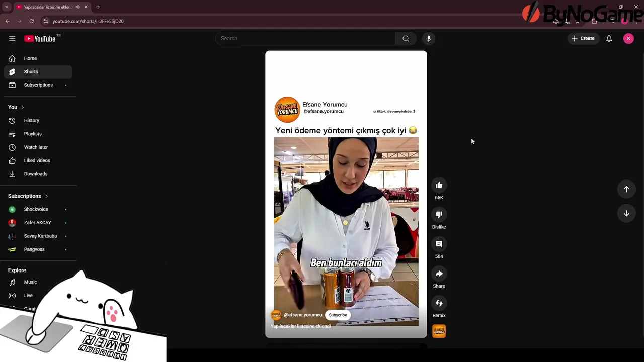Open the sound source thumbnail below Remix
This screenshot has height=362, width=644.
pyautogui.click(x=439, y=331)
